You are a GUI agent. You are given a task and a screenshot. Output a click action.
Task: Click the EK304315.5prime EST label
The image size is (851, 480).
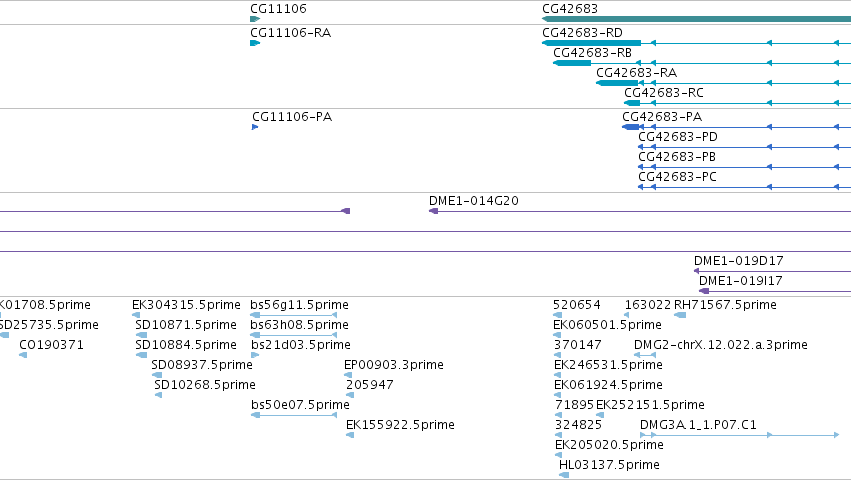click(186, 305)
